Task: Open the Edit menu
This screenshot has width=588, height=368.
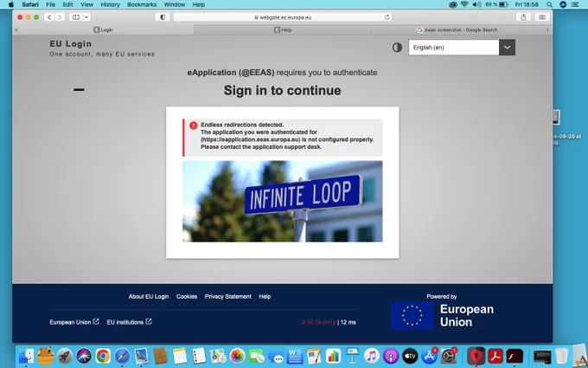Action: point(67,4)
